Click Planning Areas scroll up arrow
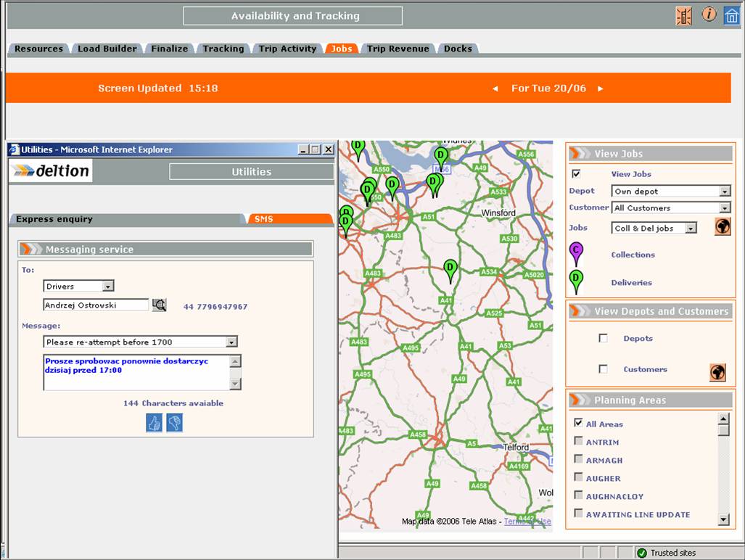The height and width of the screenshot is (560, 745). 723,419
